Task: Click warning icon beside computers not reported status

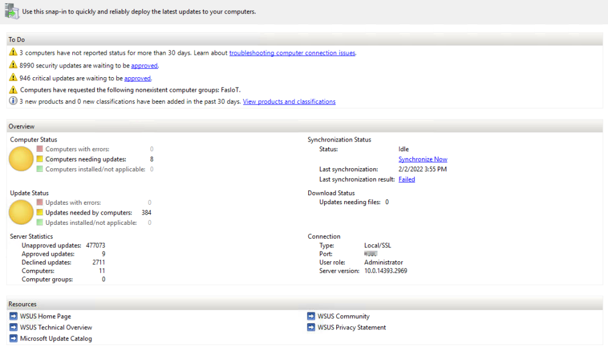Action: click(x=13, y=52)
